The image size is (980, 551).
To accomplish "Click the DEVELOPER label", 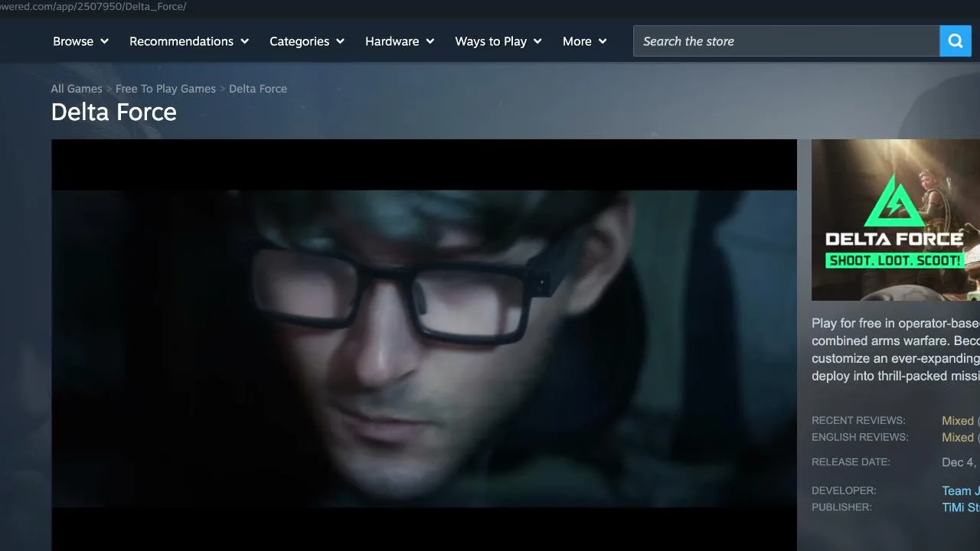I will [844, 491].
